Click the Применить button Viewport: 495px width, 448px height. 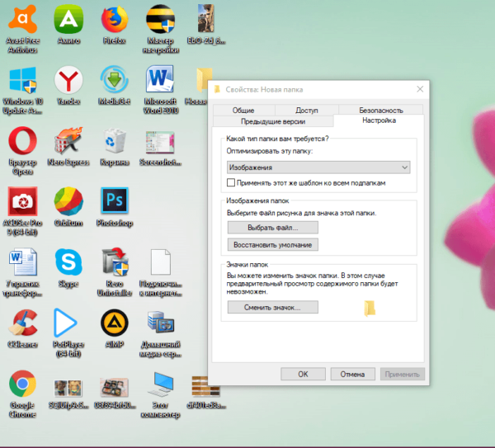coord(403,374)
